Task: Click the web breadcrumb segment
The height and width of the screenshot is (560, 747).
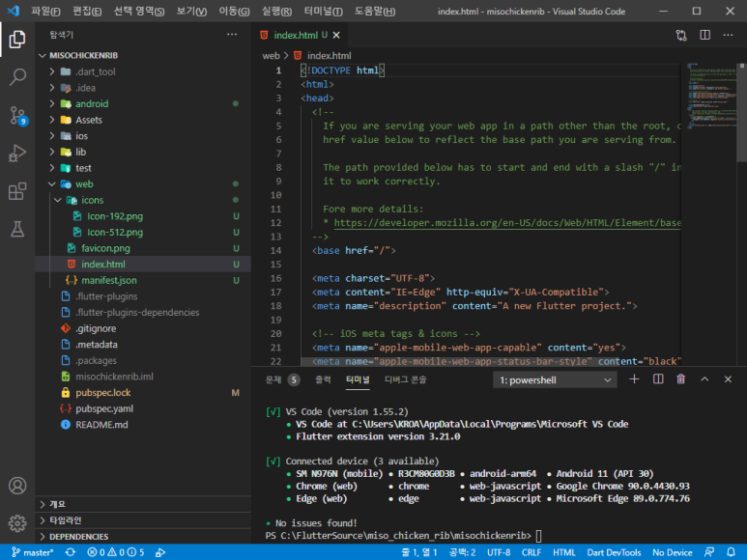Action: (x=271, y=56)
